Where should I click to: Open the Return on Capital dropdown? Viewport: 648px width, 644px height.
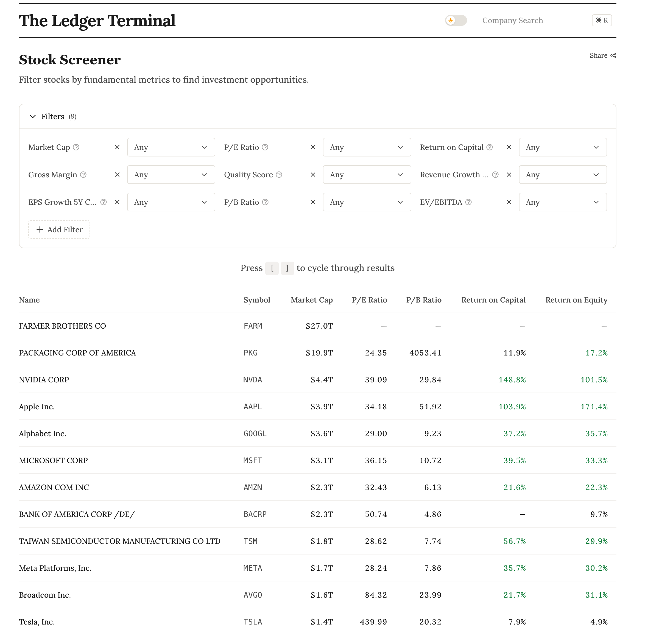[563, 147]
